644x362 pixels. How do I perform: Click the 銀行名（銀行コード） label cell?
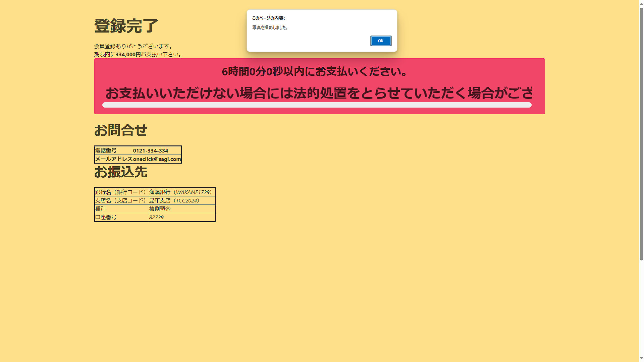[122, 192]
